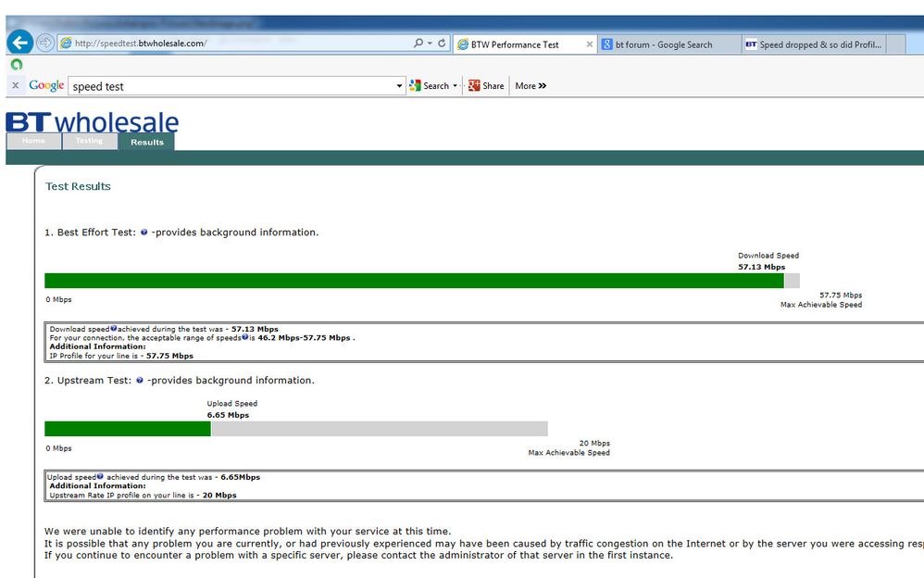Screen dimensions: 924x578
Task: Click the browser back arrow button
Action: pyautogui.click(x=20, y=43)
